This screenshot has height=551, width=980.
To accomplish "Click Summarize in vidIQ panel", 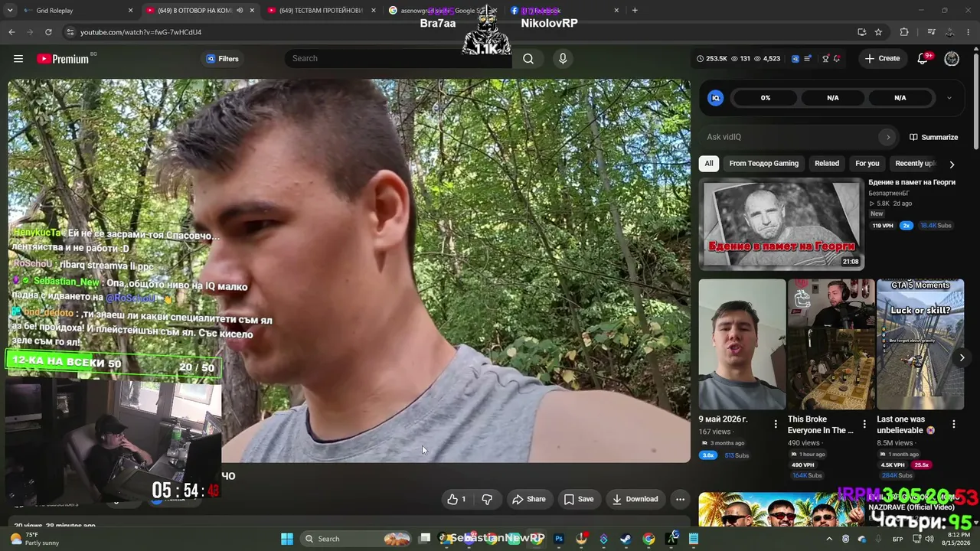I will [933, 137].
